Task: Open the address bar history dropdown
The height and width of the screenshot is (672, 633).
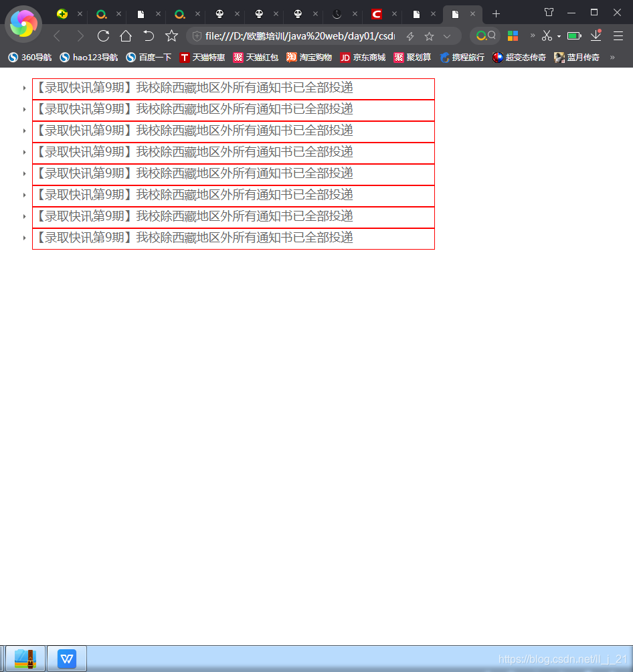Action: pos(447,36)
